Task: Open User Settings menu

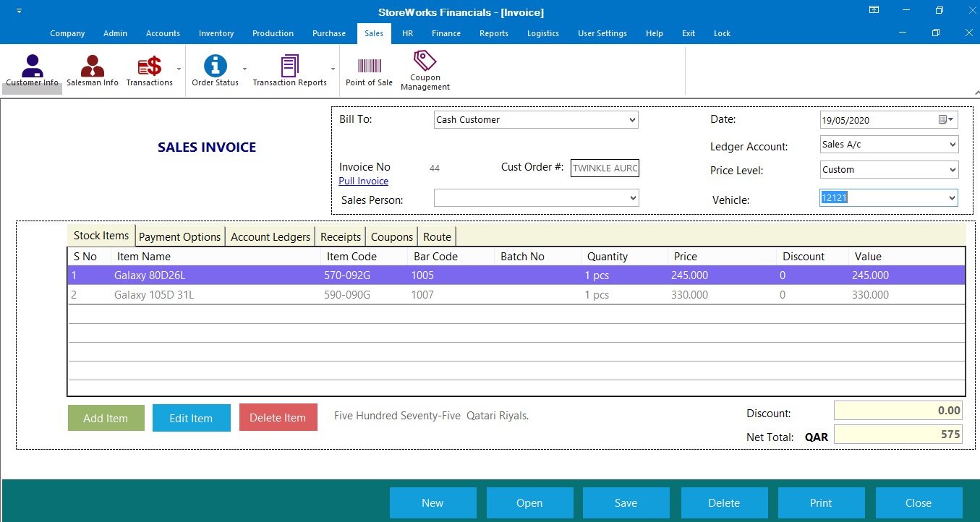Action: (x=602, y=33)
